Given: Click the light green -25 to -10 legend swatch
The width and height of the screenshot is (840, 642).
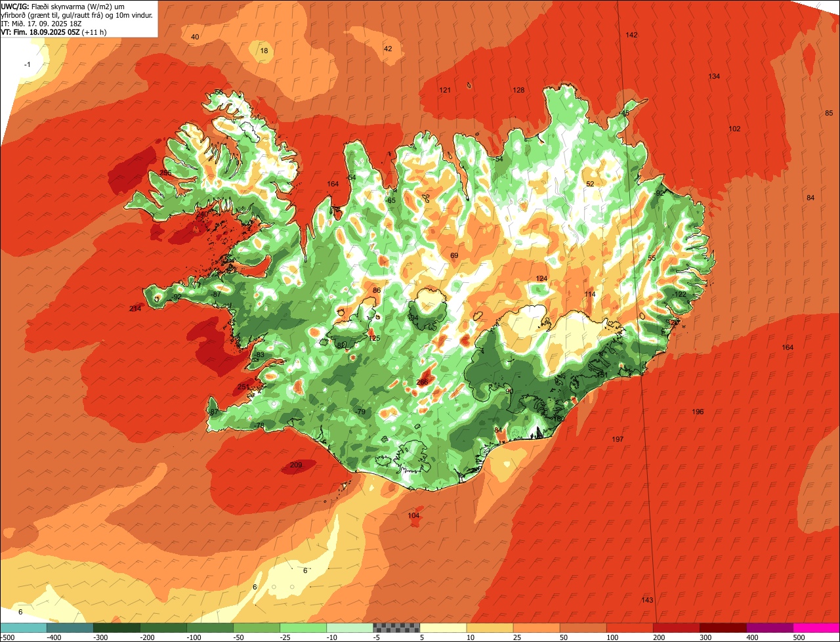Looking at the screenshot, I should pyautogui.click(x=303, y=628).
